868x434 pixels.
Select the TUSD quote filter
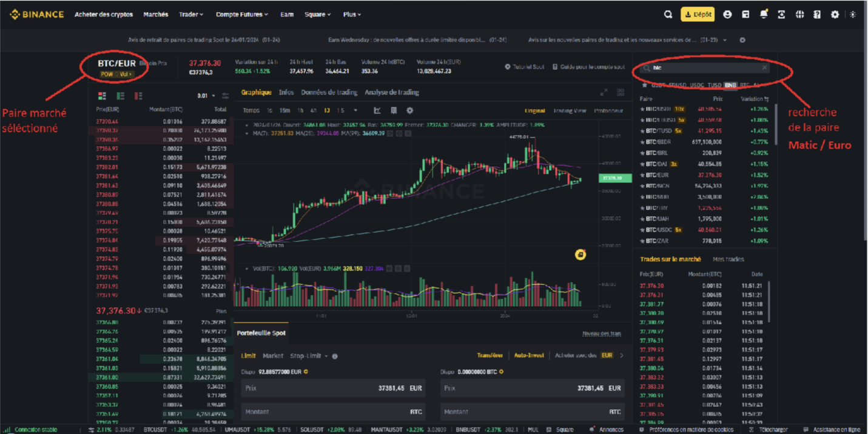(715, 85)
